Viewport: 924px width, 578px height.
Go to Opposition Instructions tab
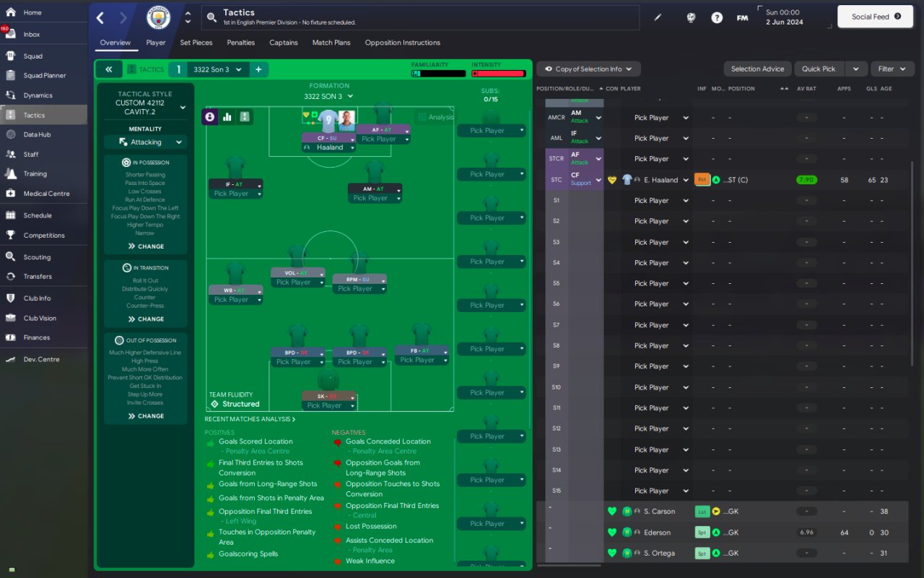tap(403, 43)
